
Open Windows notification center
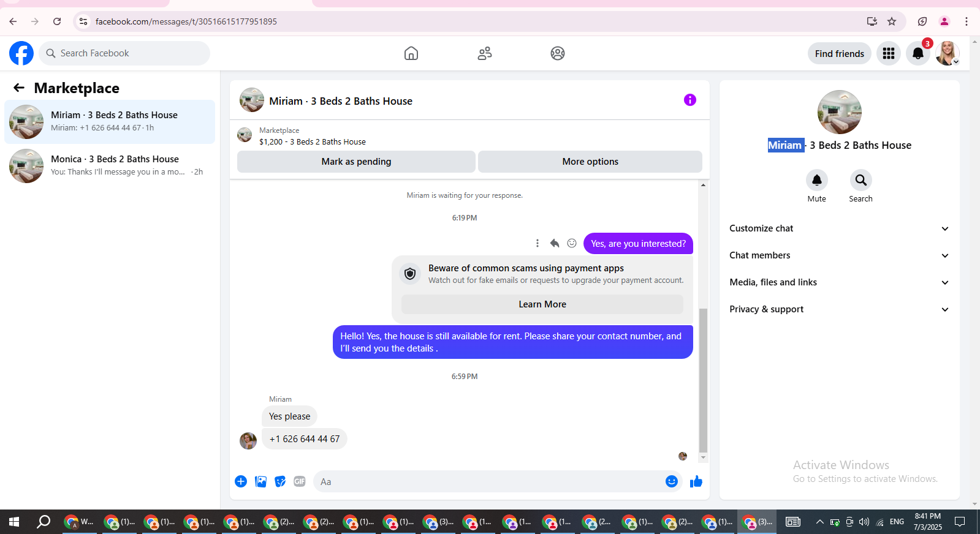click(x=960, y=522)
